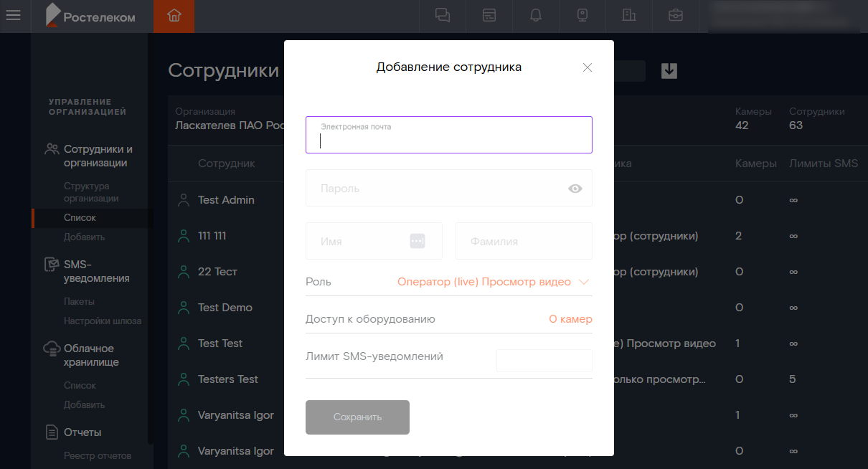This screenshot has width=868, height=469.
Task: Select employee row 22 Тест
Action: coord(518,272)
